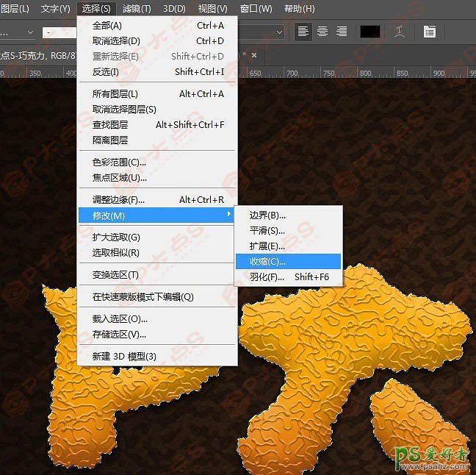476x475 pixels.
Task: Open the 窗口(W) menu
Action: (x=256, y=9)
